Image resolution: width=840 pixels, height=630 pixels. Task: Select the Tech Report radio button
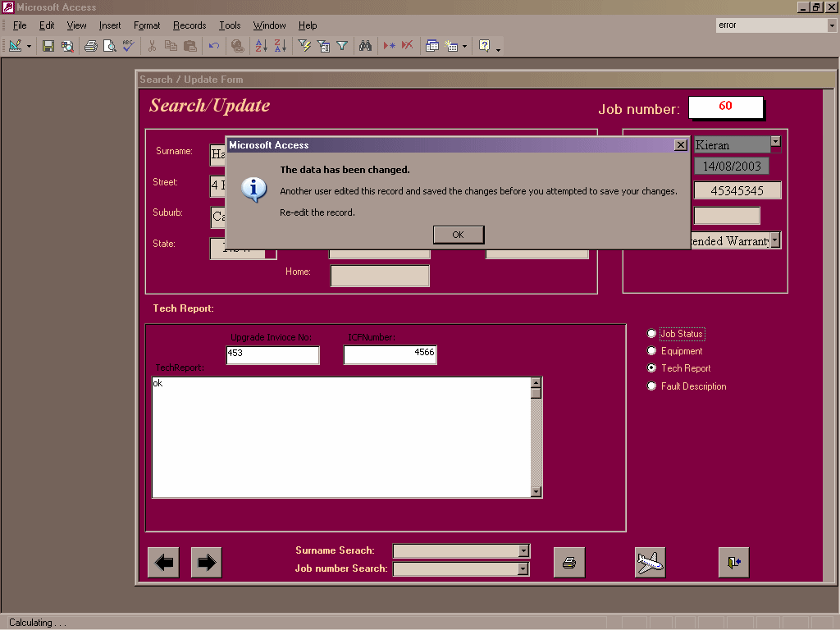pos(651,368)
